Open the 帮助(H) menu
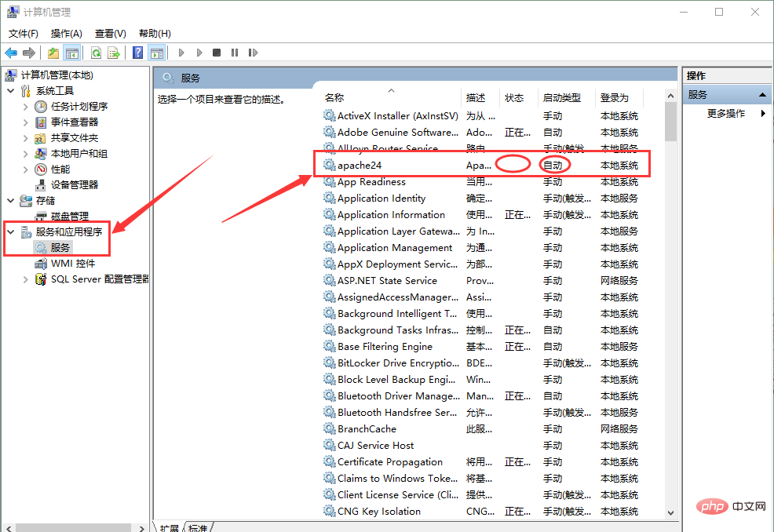The height and width of the screenshot is (532, 774). click(x=155, y=34)
